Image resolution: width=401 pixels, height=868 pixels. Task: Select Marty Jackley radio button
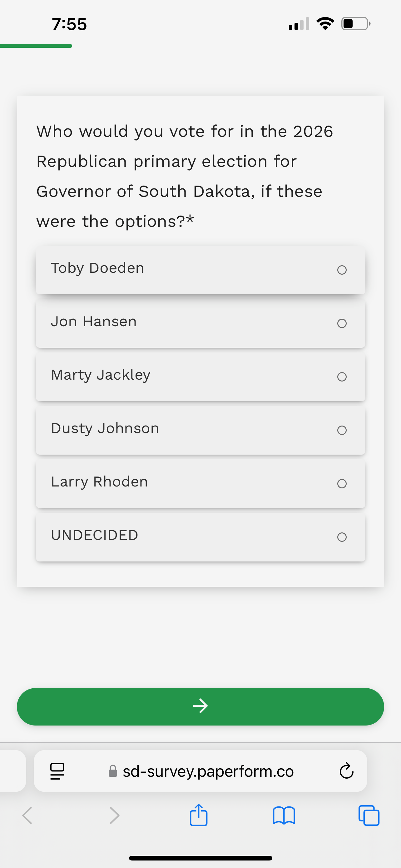[342, 377]
